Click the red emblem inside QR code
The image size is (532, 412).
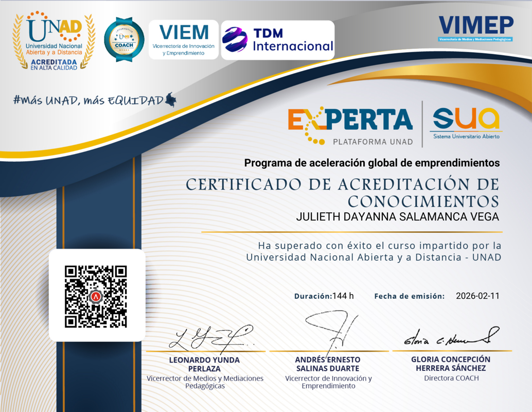click(x=96, y=297)
